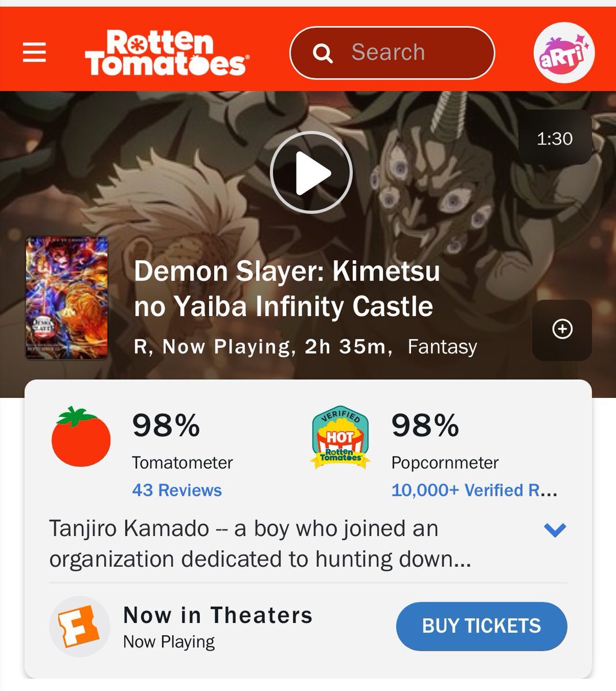Go to Rotten Tomatoes home via logo
616x691 pixels.
[168, 53]
